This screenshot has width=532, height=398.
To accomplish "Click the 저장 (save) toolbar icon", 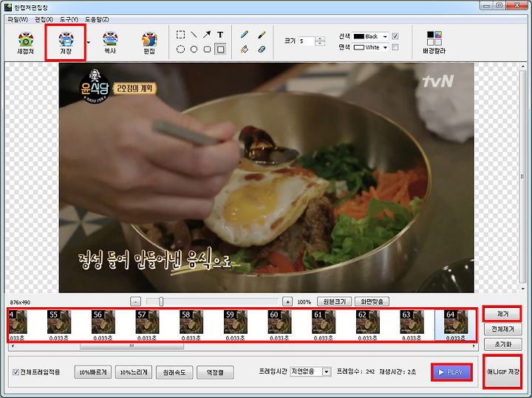I will coord(66,43).
